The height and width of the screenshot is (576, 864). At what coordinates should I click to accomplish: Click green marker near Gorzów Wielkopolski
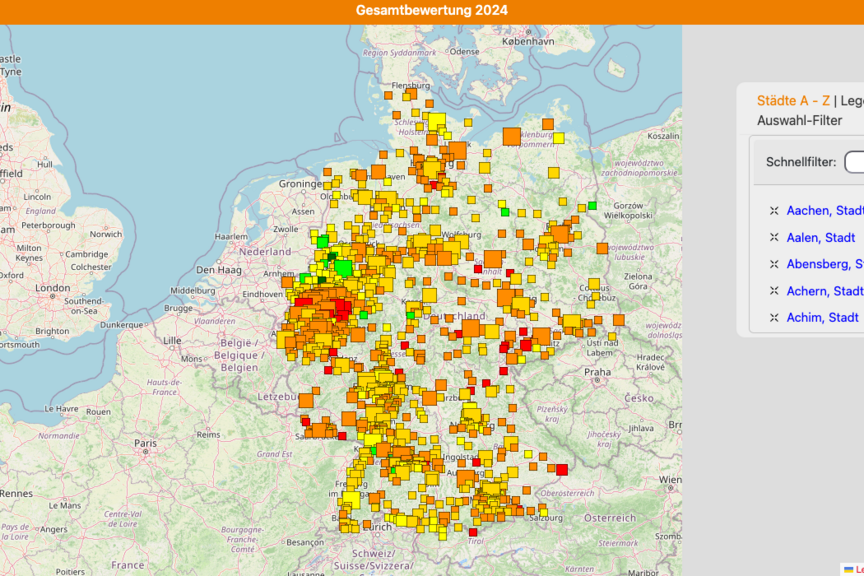592,205
